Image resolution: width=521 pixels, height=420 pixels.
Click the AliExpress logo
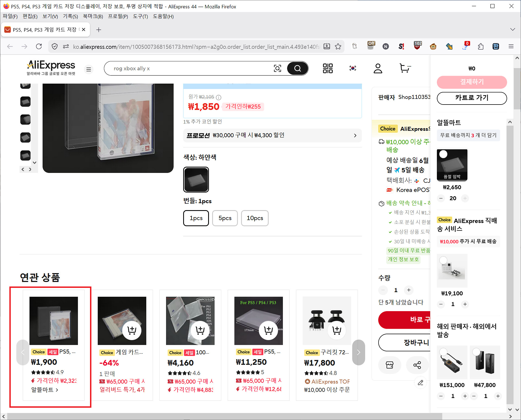click(x=51, y=68)
